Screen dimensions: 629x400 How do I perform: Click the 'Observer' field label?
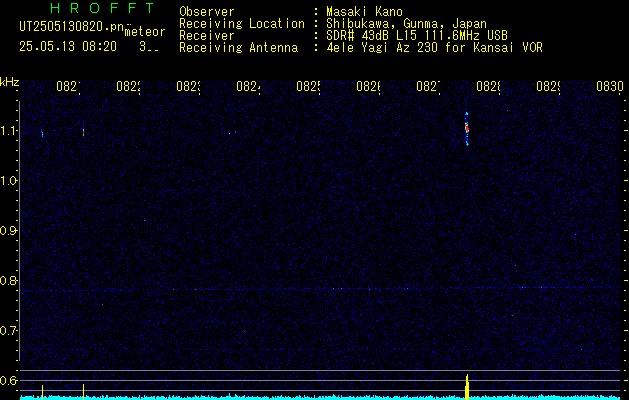click(x=207, y=12)
